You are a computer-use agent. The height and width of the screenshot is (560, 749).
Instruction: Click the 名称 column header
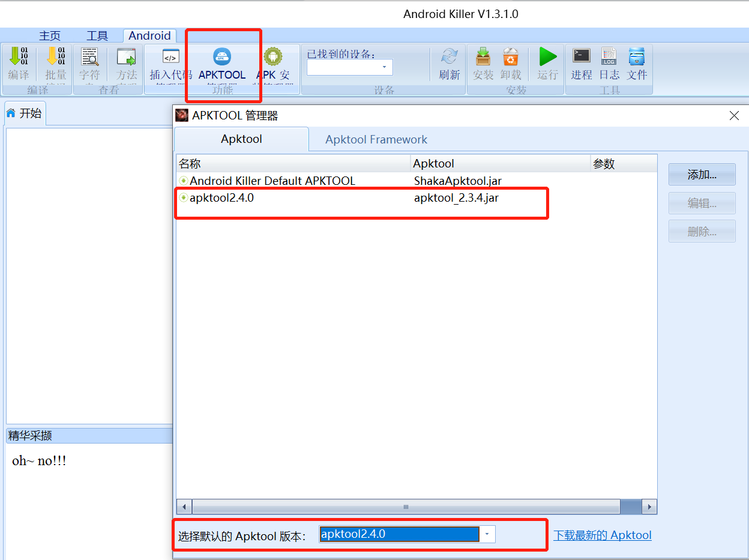[293, 164]
